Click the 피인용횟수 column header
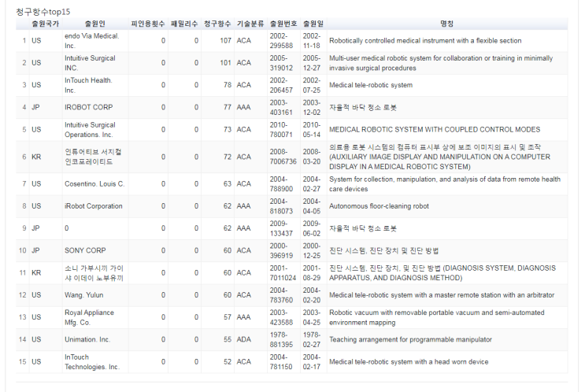Image resolution: width=585 pixels, height=392 pixels. [148, 24]
